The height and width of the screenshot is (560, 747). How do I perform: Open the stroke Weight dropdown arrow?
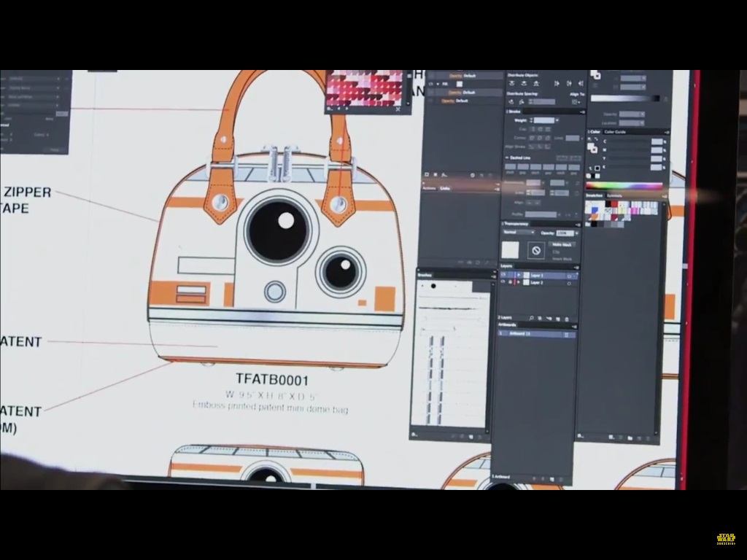pos(557,120)
